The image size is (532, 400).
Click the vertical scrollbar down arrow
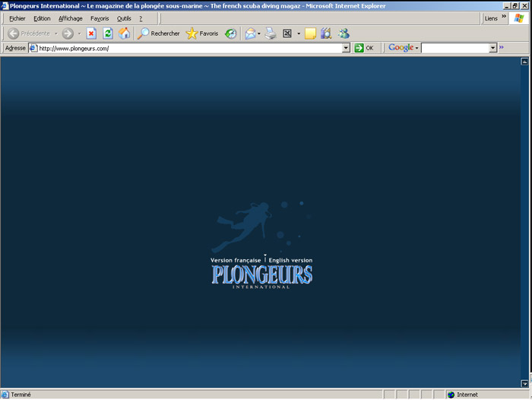524,383
